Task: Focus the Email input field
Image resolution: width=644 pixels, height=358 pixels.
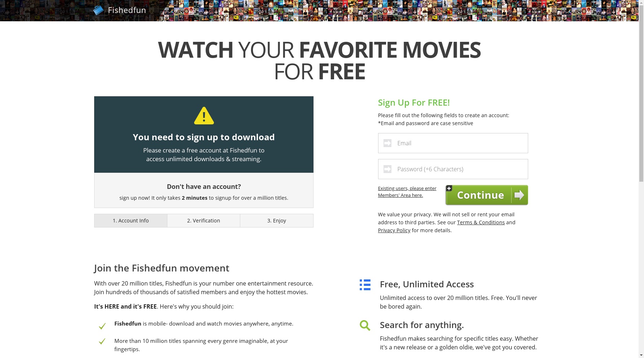Action: coord(453,143)
